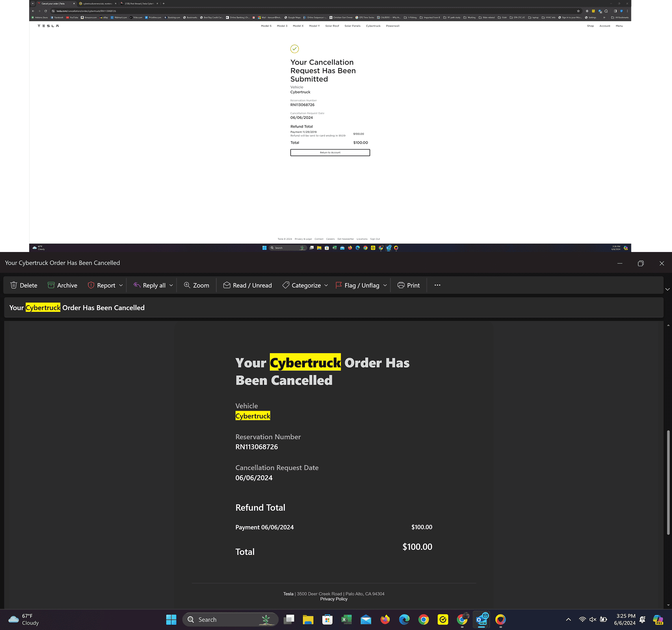Click the tesla.com address bar
This screenshot has width=672, height=630.
click(x=315, y=11)
